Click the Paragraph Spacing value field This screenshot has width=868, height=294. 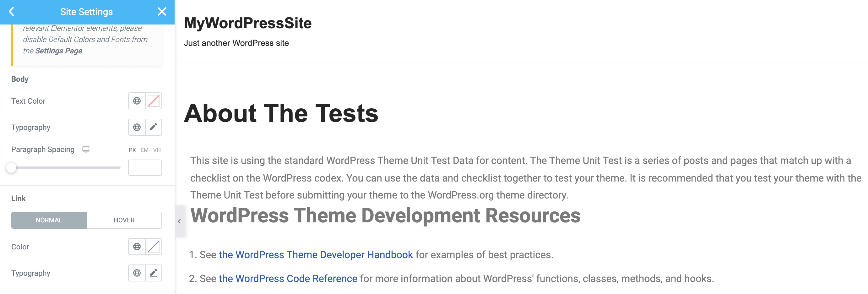pos(144,167)
